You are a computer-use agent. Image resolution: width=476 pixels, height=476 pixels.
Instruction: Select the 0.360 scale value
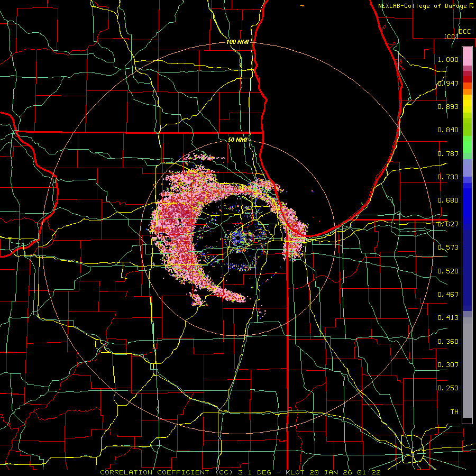448,342
